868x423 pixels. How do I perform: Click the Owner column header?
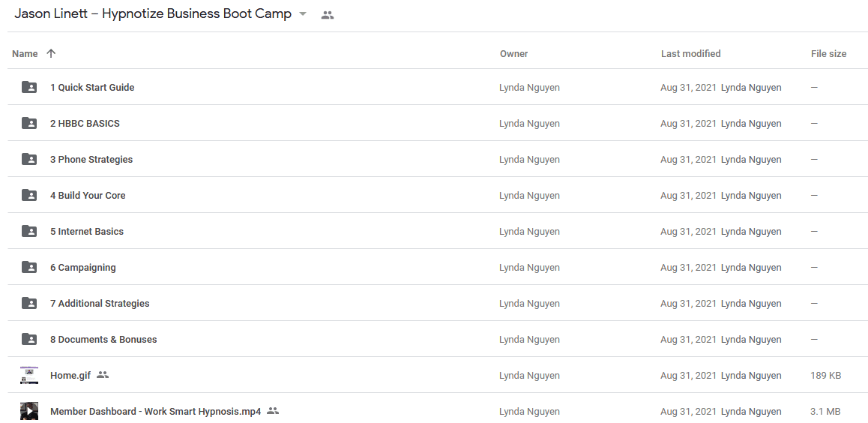coord(513,54)
